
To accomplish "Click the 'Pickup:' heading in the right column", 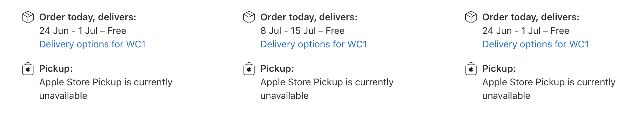I will click(x=499, y=69).
